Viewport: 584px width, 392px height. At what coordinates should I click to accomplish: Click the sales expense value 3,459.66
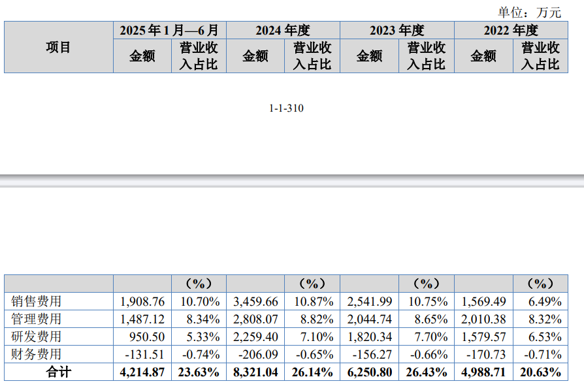[x=255, y=301]
